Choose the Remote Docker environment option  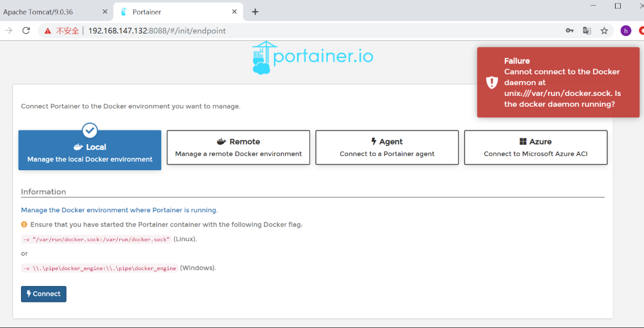[238, 148]
